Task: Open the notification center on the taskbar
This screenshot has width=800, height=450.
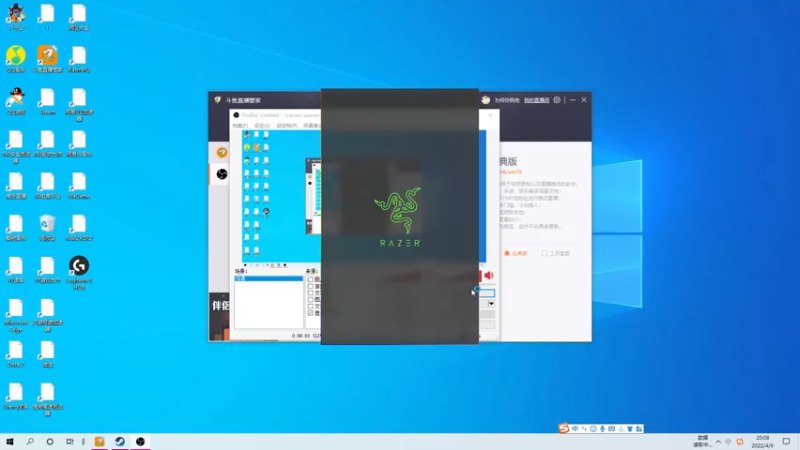Action: click(786, 442)
